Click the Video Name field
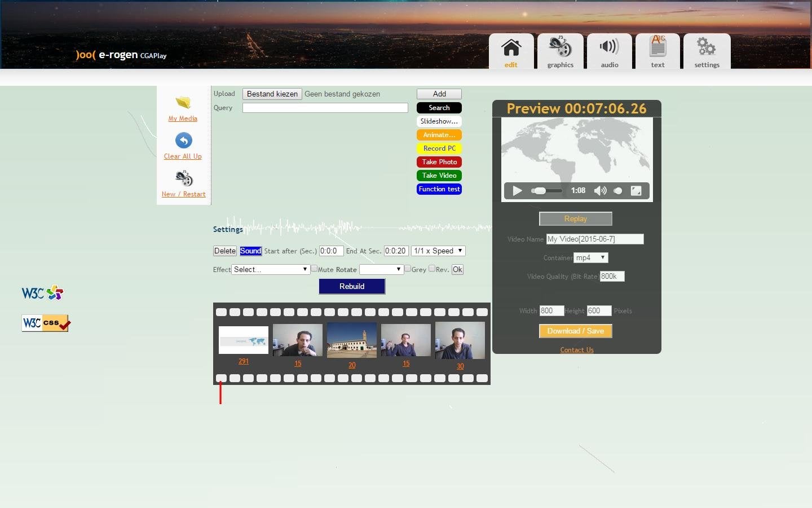This screenshot has width=812, height=508. tap(595, 239)
